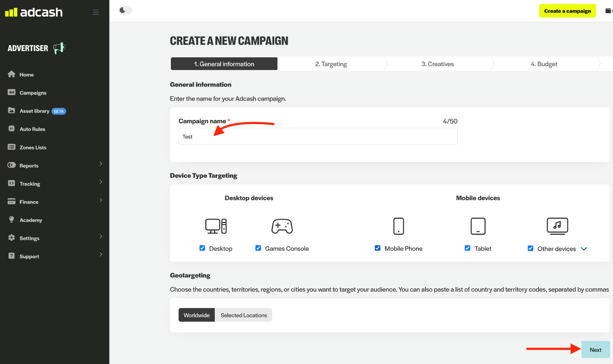Click the Settings cog icon

11,238
